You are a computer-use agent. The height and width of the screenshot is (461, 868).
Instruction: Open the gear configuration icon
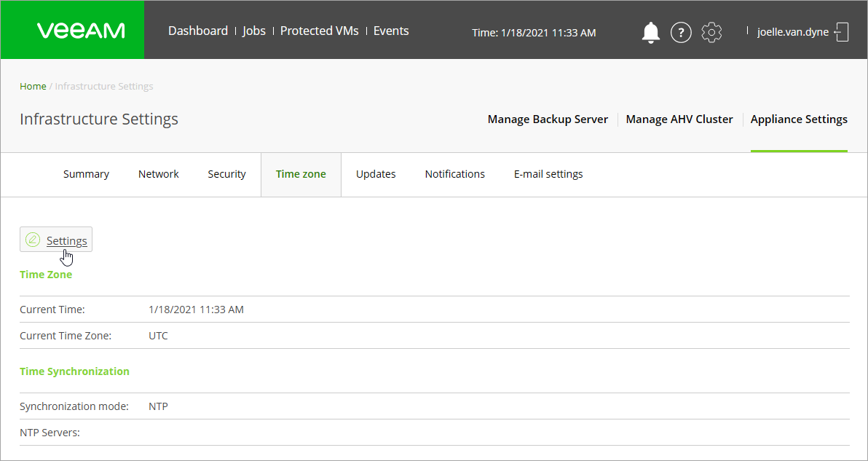tap(711, 33)
